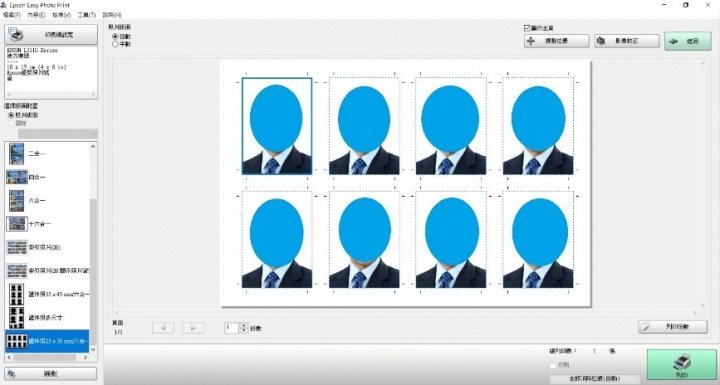Screen dimensions: 720x385
Task: Click the layout list horizontal scroll left arrow
Action: (9, 357)
